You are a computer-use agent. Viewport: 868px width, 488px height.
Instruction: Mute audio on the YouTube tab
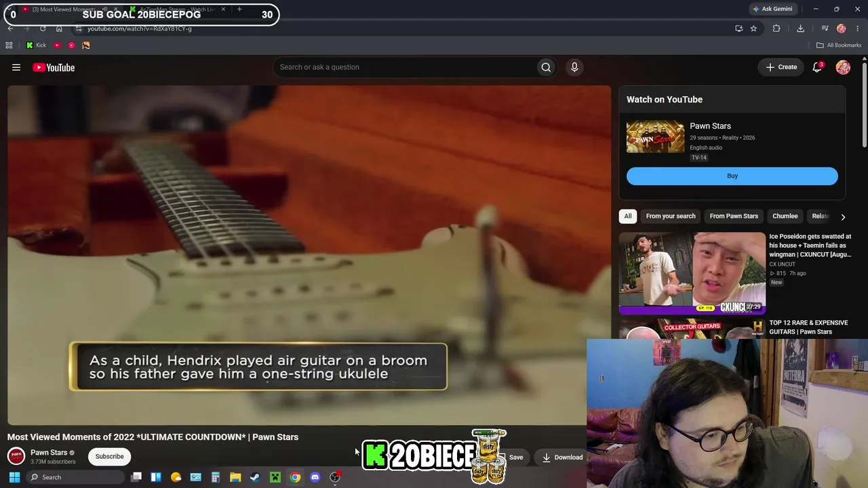pyautogui.click(x=104, y=9)
